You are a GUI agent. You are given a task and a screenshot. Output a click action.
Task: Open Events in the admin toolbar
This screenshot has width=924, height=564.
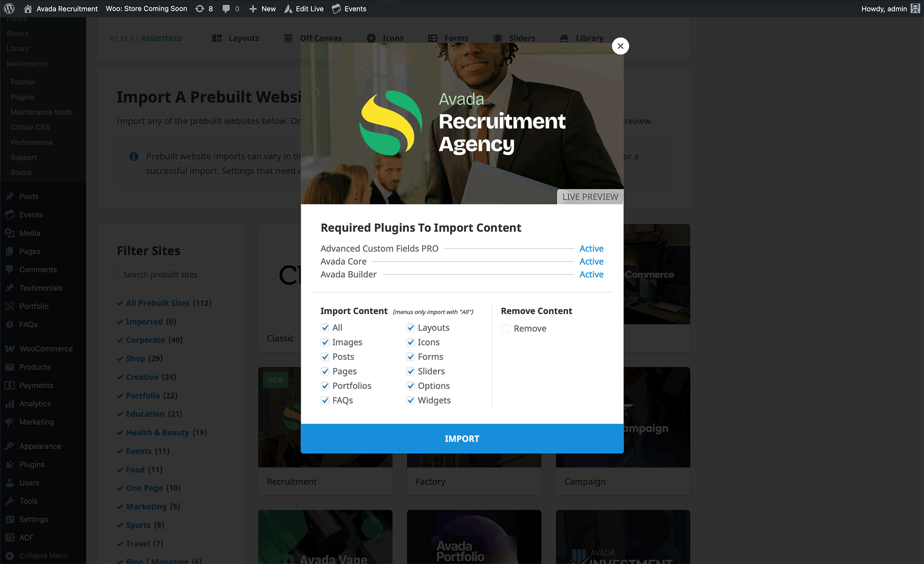point(354,8)
